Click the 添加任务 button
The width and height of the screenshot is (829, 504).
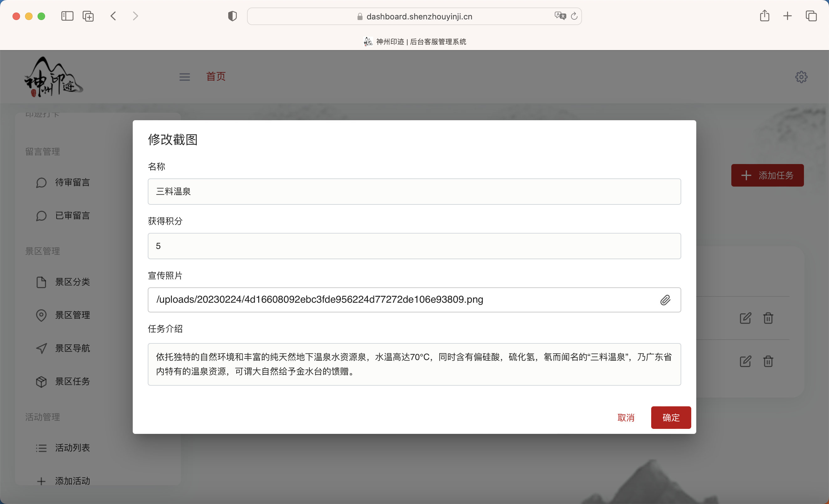(767, 175)
